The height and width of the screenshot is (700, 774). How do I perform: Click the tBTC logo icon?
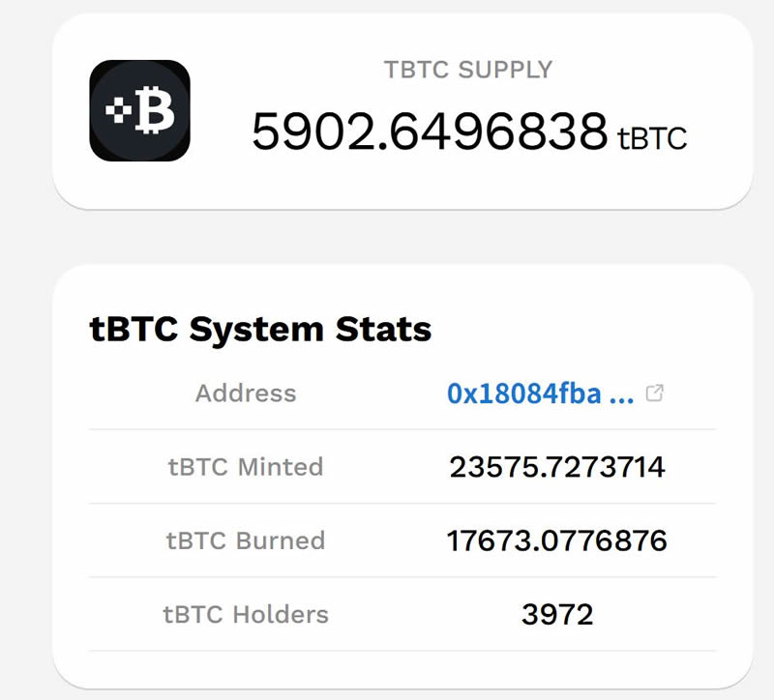tap(139, 110)
